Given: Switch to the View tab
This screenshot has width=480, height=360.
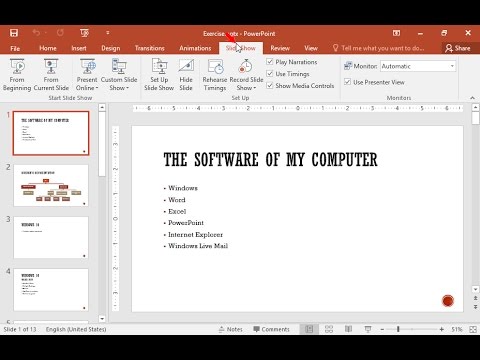Looking at the screenshot, I should coord(311,48).
